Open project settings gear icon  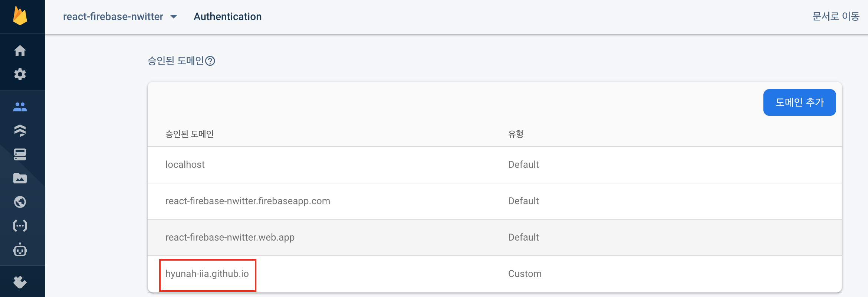(20, 74)
